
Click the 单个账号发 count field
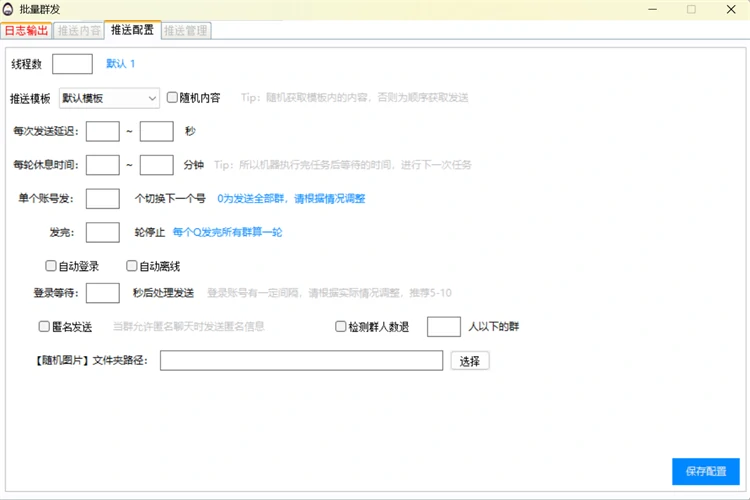[103, 199]
